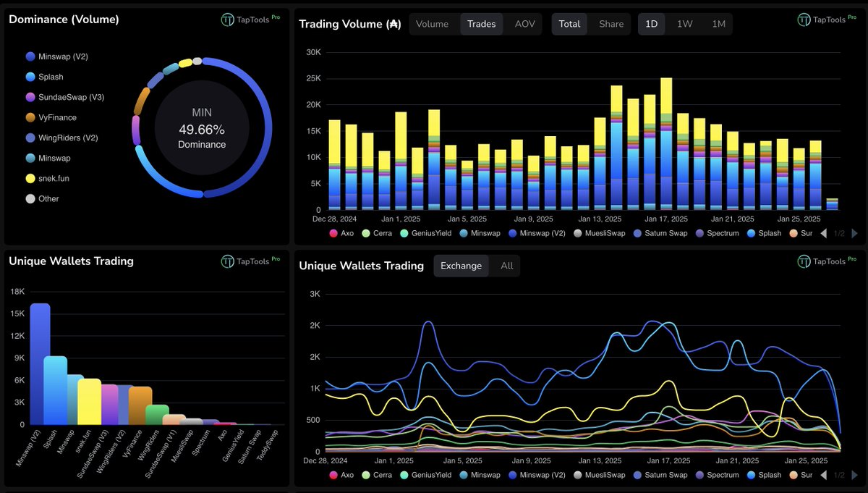Click snek.fun yellow dot in Dominance legend
Viewport: 868px width, 493px height.
point(30,178)
